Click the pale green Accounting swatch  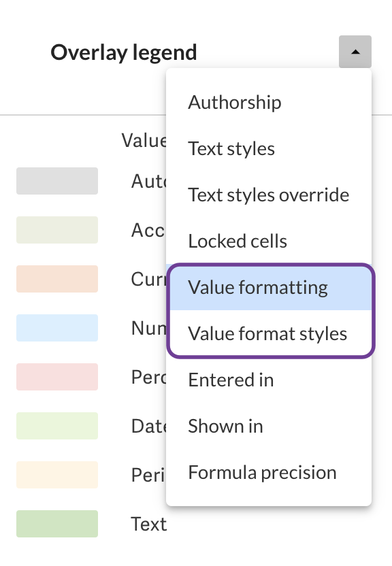coord(56,230)
